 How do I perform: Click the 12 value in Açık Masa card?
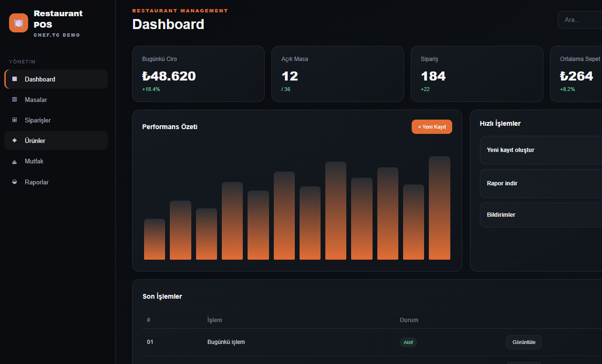290,76
